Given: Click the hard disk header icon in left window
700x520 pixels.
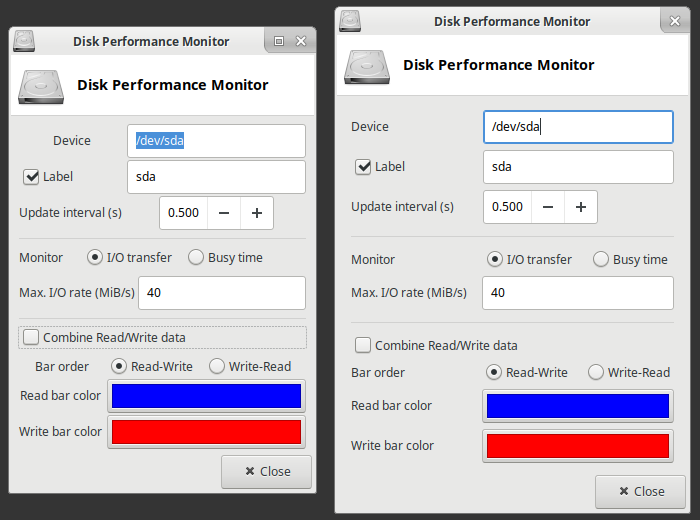Looking at the screenshot, I should (x=40, y=85).
